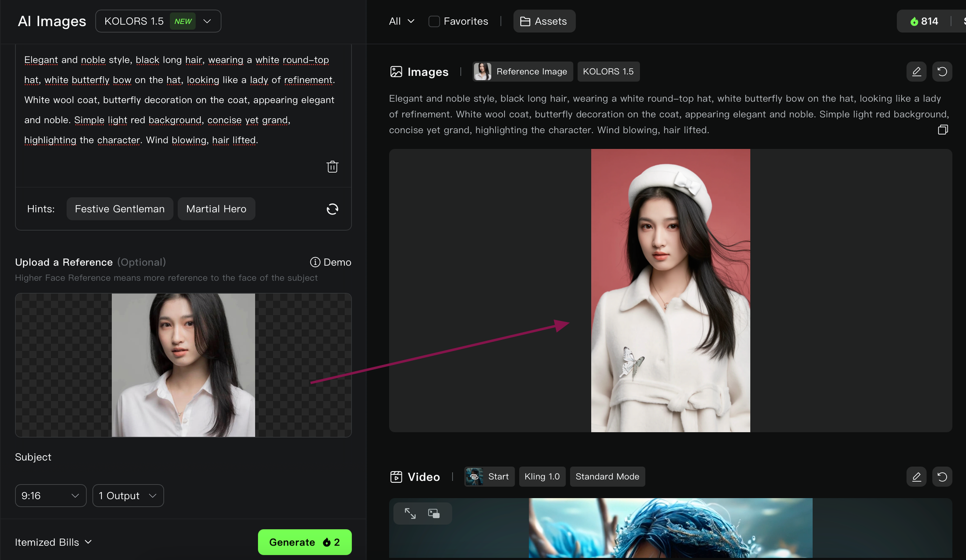The width and height of the screenshot is (966, 560).
Task: Open the KOLORS 1.5 model dropdown
Action: 158,21
